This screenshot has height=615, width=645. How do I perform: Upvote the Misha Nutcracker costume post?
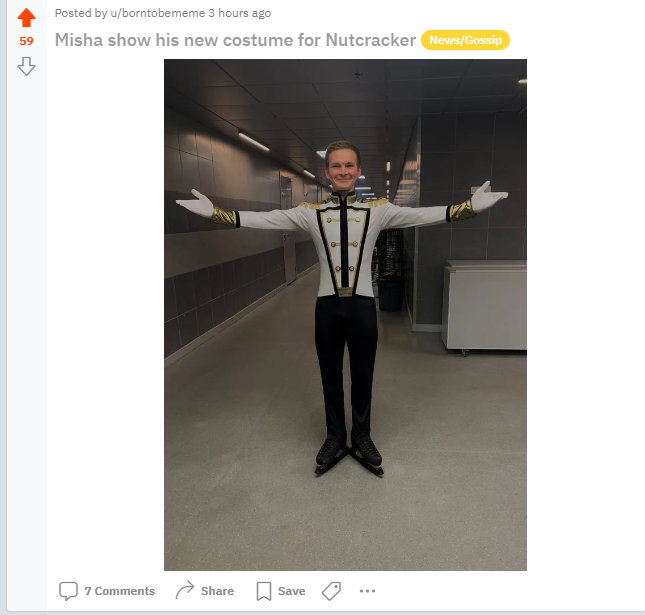26,18
